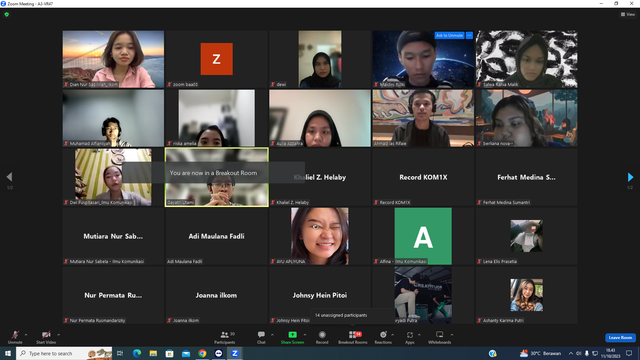The height and width of the screenshot is (360, 640).
Task: Select the Adi Maulana Fadli tile
Action: pos(216,236)
